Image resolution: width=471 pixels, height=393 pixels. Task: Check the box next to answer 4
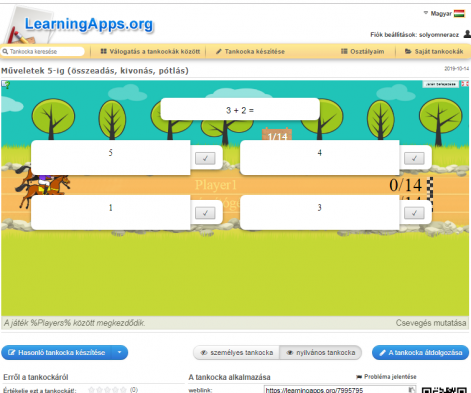pyautogui.click(x=414, y=158)
